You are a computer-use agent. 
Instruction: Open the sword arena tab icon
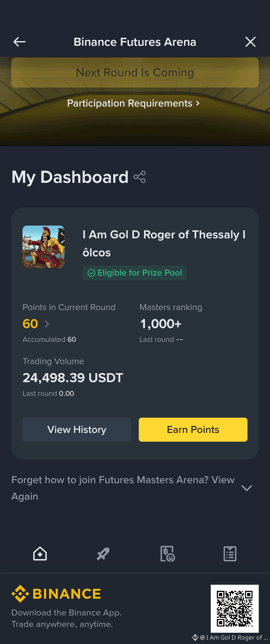[103, 554]
